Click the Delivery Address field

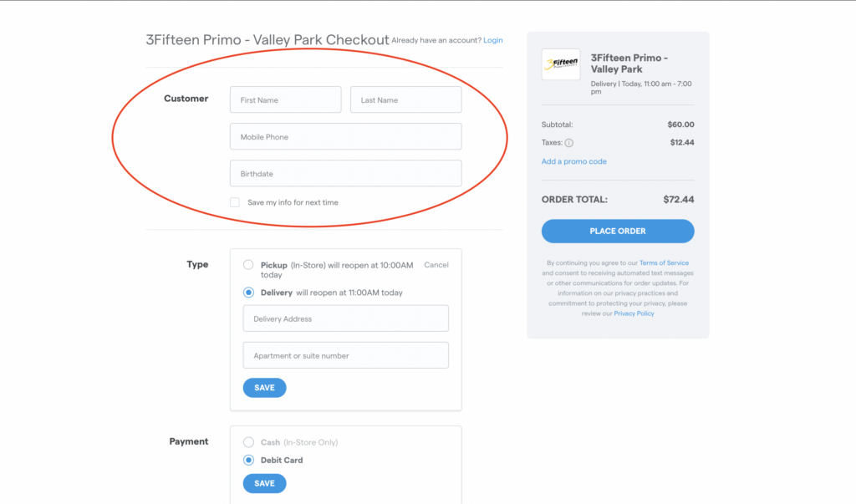pos(345,318)
